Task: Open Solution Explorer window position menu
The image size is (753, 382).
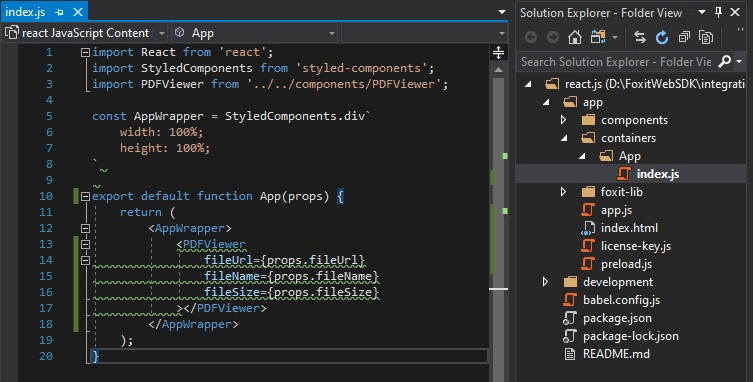Action: [x=702, y=12]
